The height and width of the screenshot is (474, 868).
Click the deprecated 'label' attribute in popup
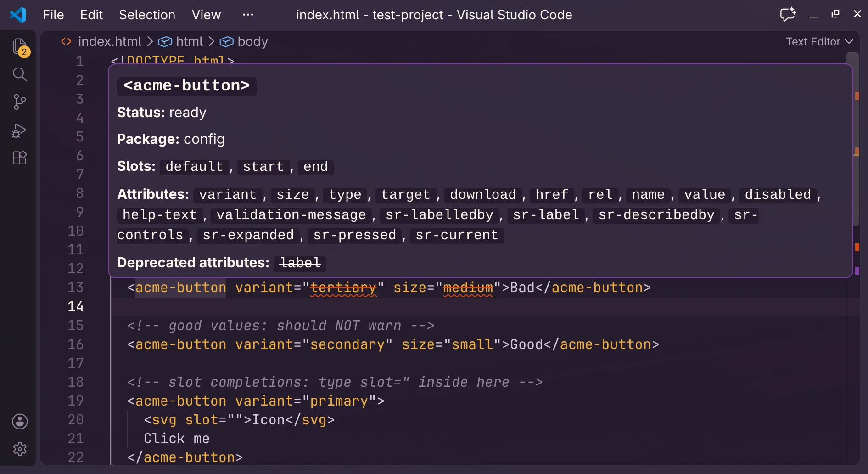[300, 263]
